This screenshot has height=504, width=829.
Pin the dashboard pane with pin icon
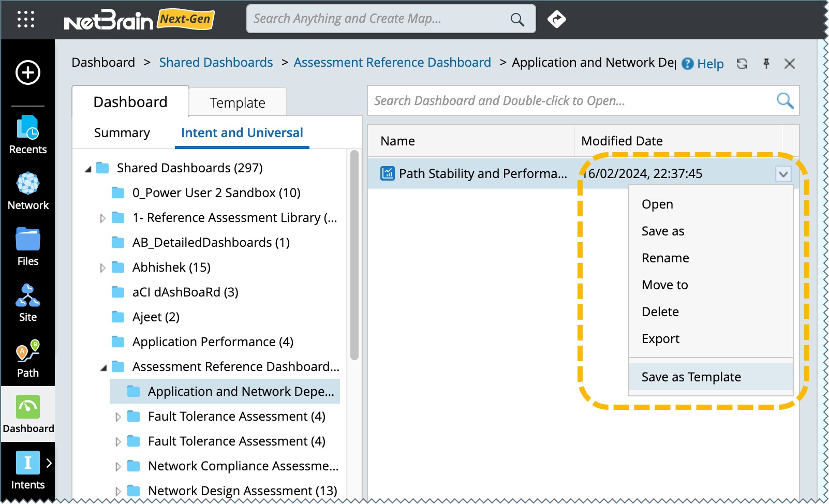coord(766,64)
